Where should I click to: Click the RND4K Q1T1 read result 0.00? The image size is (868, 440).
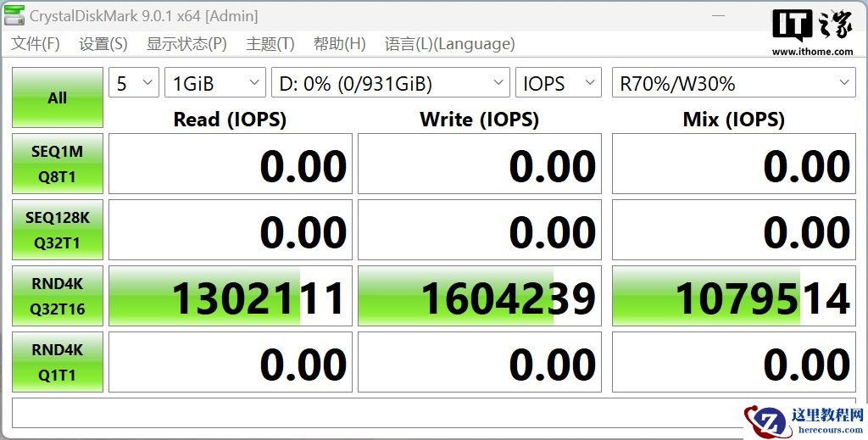click(231, 362)
